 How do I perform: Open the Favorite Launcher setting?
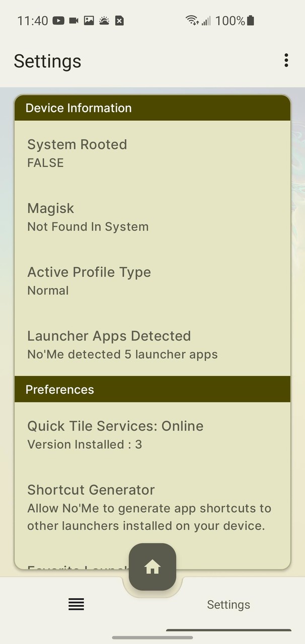75,570
